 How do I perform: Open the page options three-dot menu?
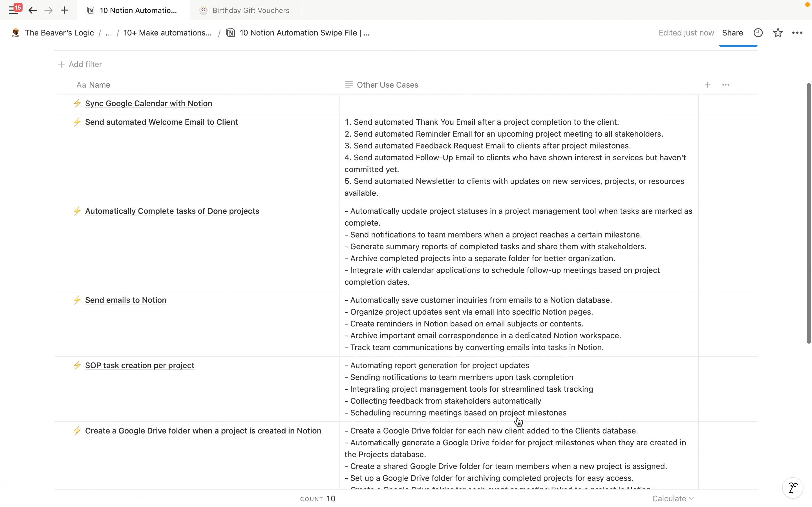(797, 33)
